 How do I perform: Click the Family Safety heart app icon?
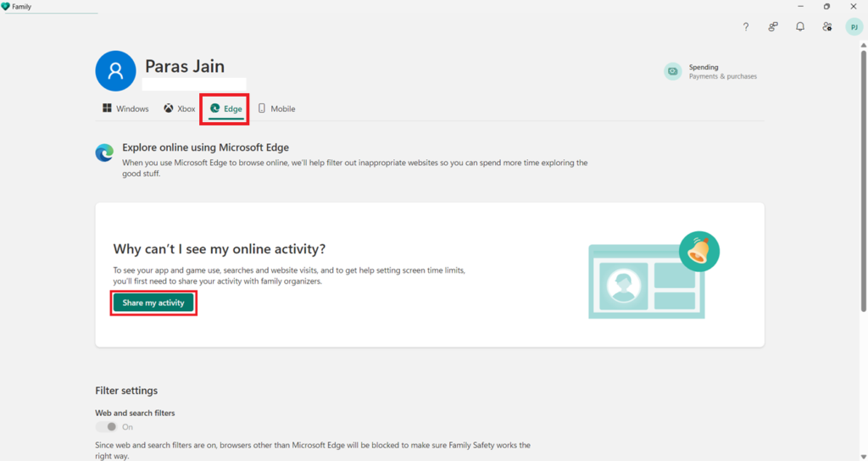point(6,7)
